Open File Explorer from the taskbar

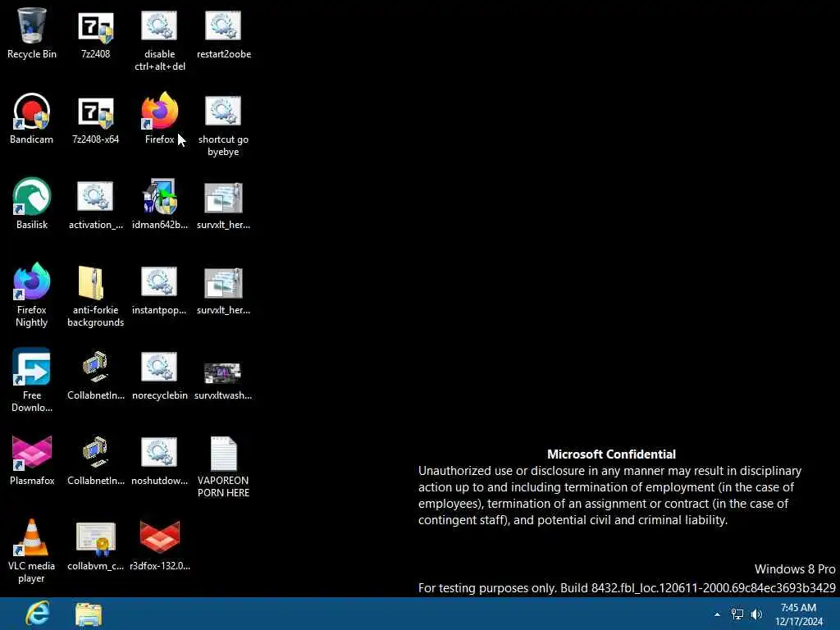[x=89, y=615]
